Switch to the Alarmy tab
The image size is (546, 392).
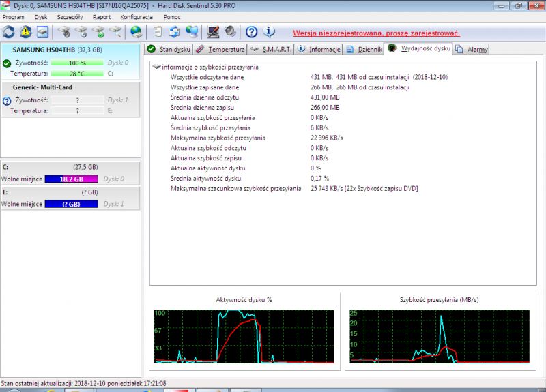471,49
